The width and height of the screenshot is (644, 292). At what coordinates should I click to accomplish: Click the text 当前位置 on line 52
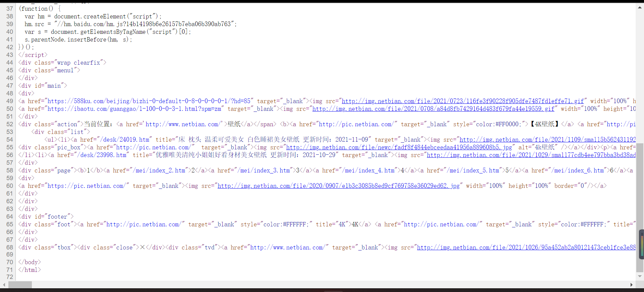pos(97,124)
